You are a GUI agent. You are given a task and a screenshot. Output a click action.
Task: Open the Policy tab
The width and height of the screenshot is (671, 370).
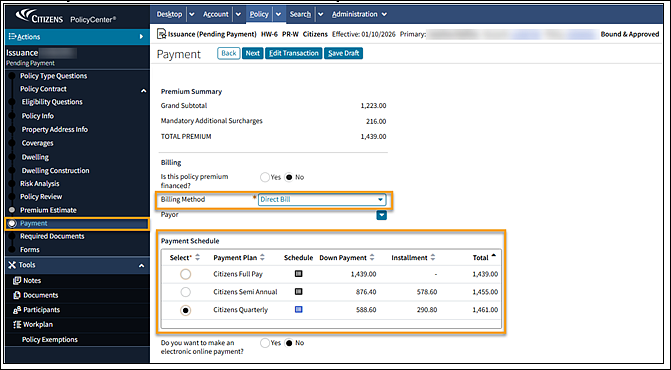pyautogui.click(x=259, y=14)
